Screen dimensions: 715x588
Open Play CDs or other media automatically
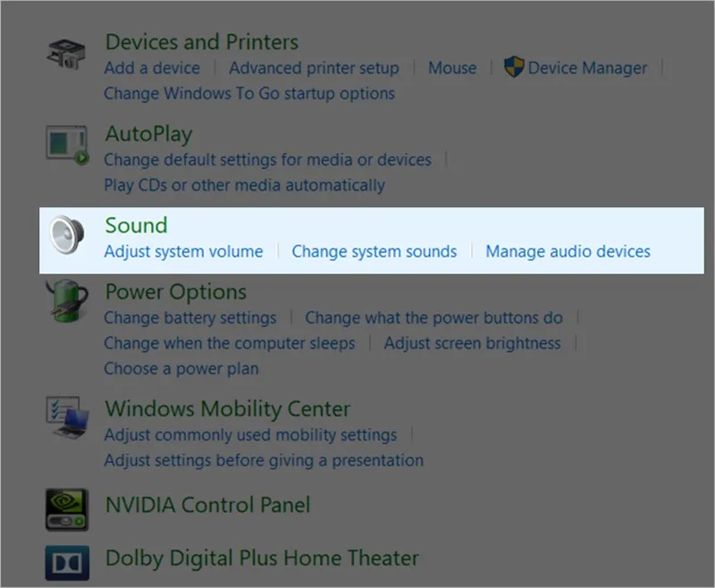244,185
